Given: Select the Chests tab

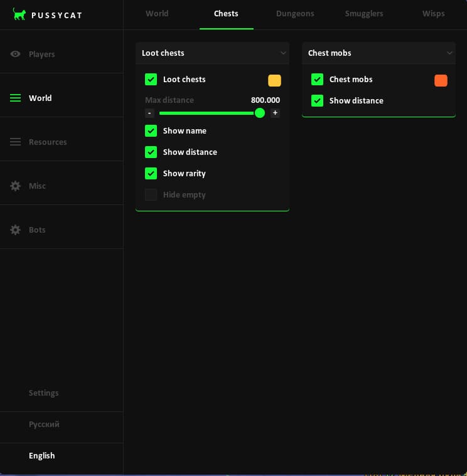Looking at the screenshot, I should click(226, 14).
